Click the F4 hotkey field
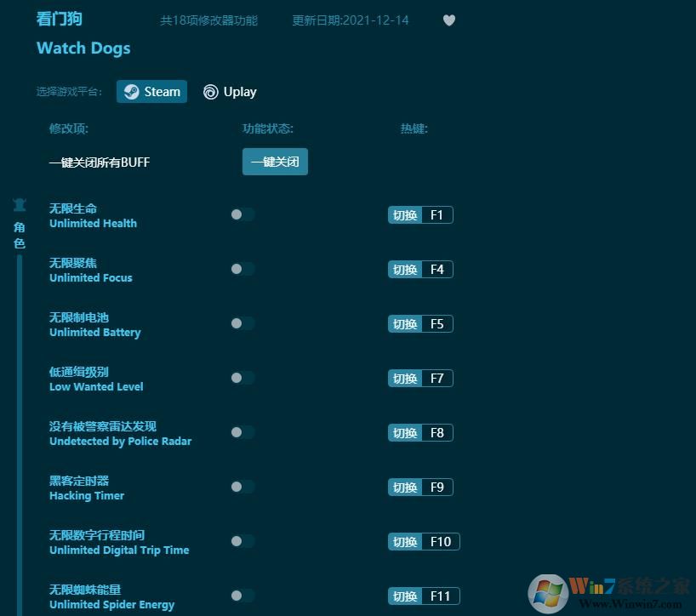 pos(437,270)
